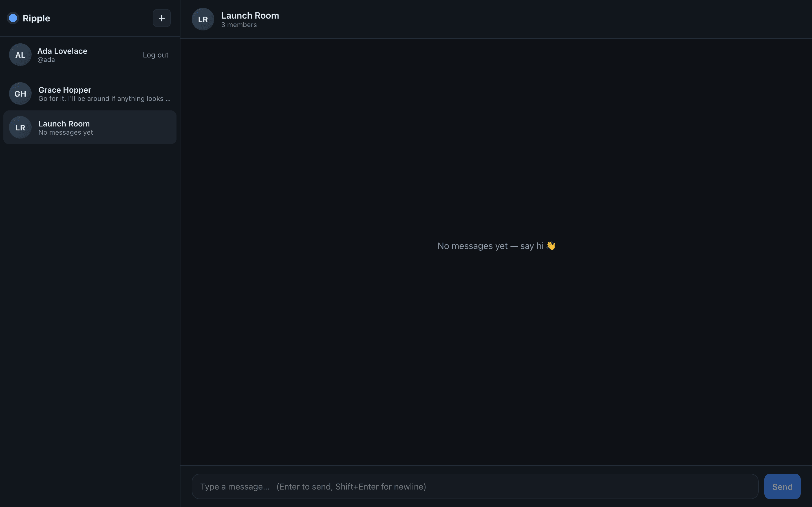
Task: Click Grace Hopper's message preview text
Action: coord(104,99)
